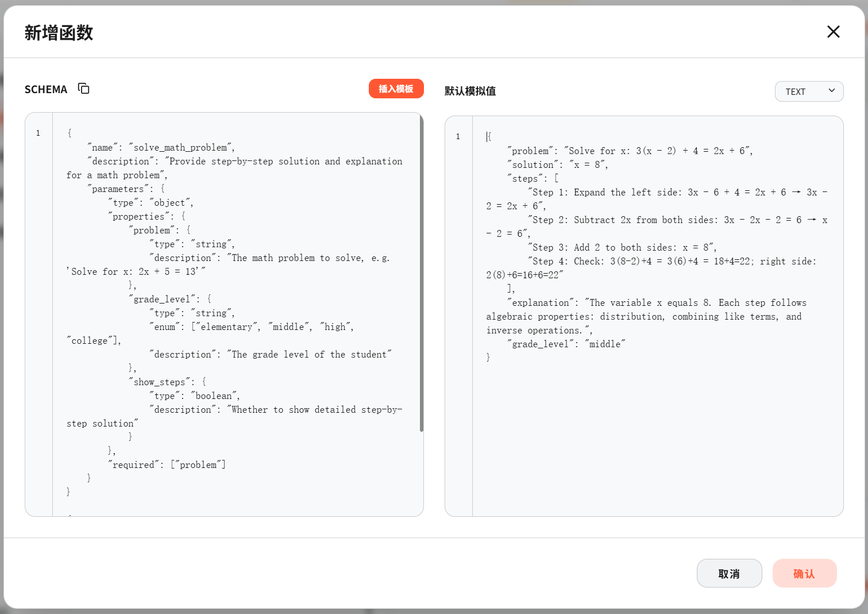Image resolution: width=868 pixels, height=614 pixels.
Task: Click "middle" grade_level value in mock editor
Action: 605,344
